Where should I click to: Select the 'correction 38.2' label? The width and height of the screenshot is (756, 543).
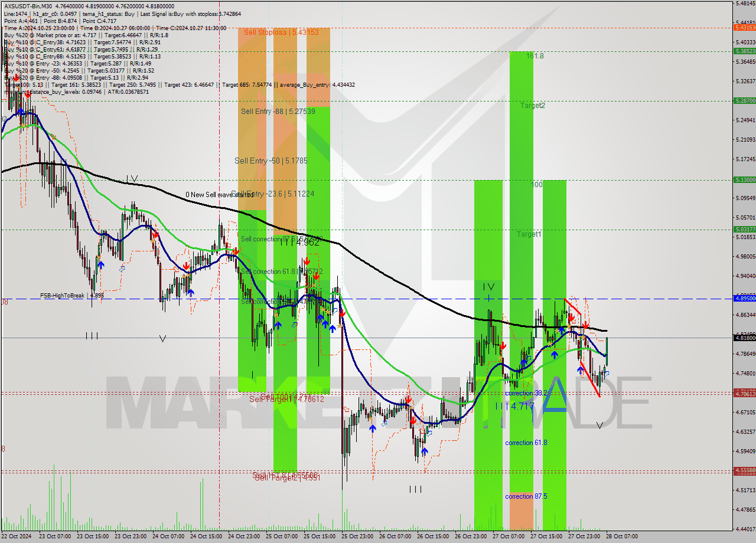[527, 392]
